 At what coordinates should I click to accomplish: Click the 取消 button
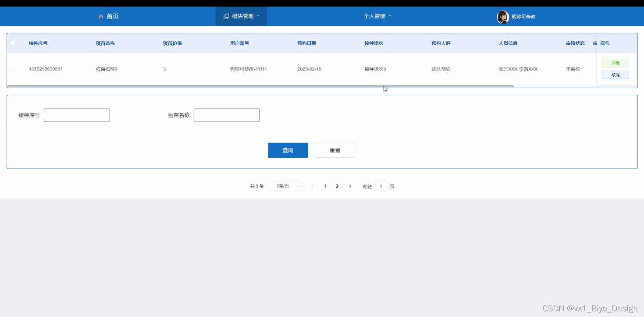(616, 75)
